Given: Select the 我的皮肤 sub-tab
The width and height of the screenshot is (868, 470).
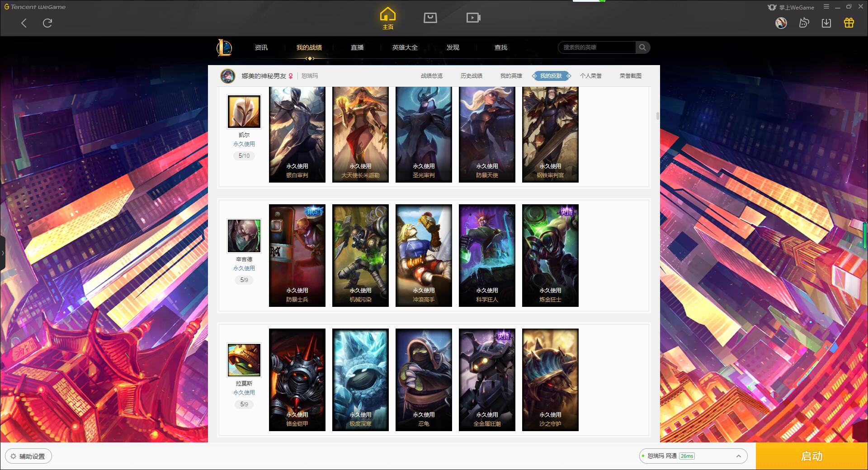Looking at the screenshot, I should point(551,76).
